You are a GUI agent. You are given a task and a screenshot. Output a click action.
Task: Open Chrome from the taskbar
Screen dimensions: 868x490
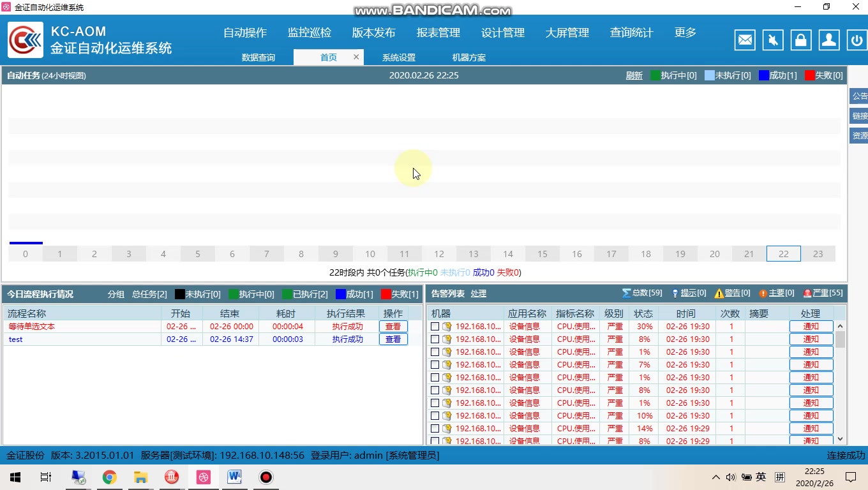[x=108, y=477]
